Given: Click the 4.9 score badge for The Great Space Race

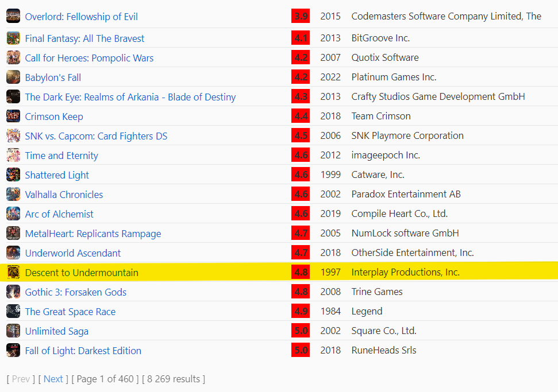Looking at the screenshot, I should [x=301, y=311].
